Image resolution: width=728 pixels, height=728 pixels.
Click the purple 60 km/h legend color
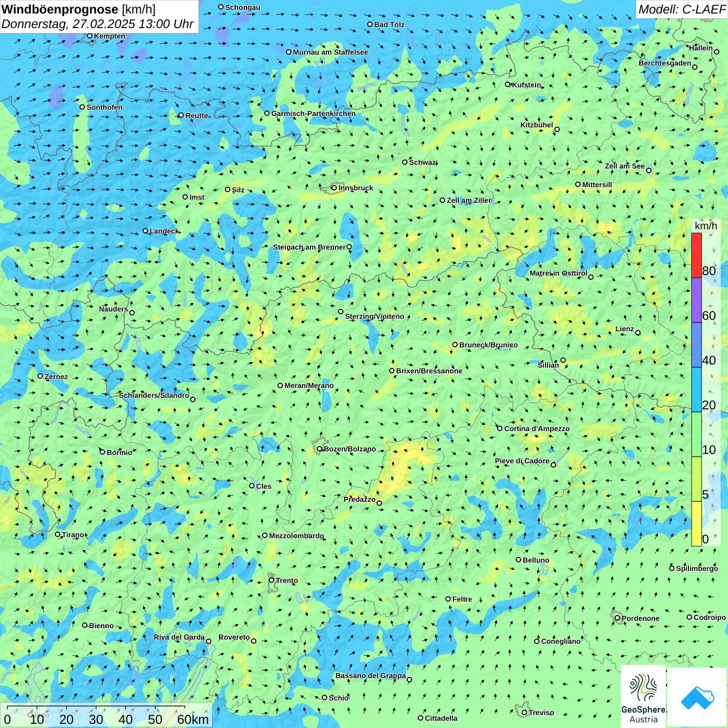click(x=696, y=300)
